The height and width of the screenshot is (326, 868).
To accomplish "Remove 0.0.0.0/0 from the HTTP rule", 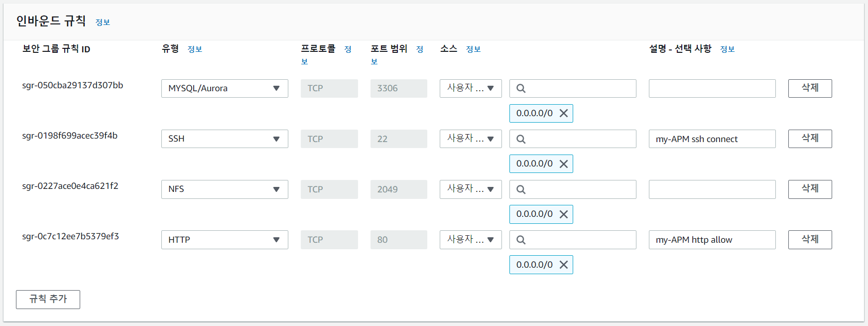I will [564, 265].
